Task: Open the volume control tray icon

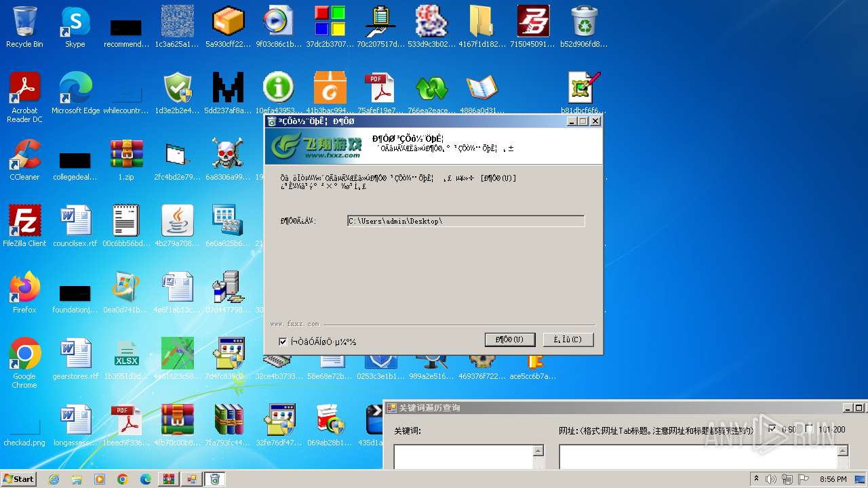Action: pos(771,479)
